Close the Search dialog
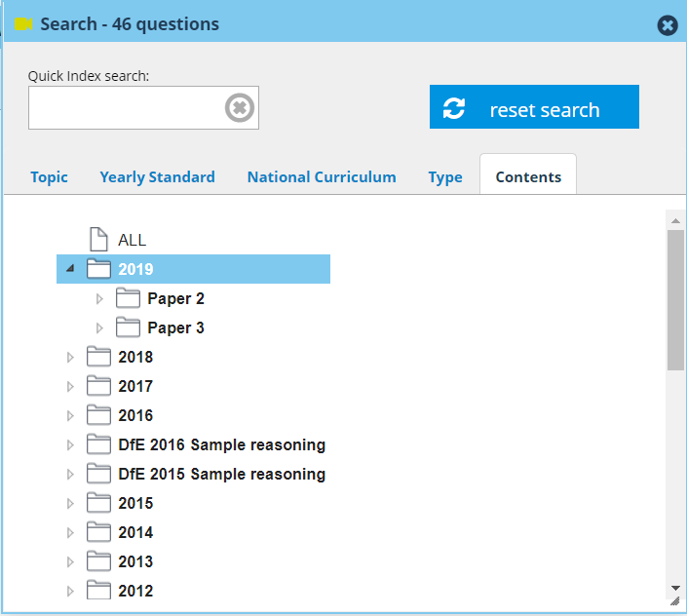 click(x=668, y=25)
